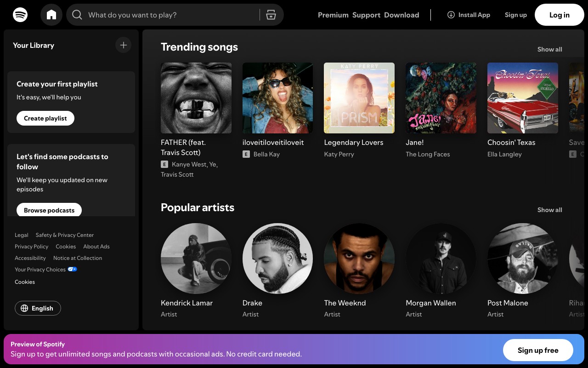Click the Download menu item
Viewport: 588px width, 368px height.
[401, 15]
